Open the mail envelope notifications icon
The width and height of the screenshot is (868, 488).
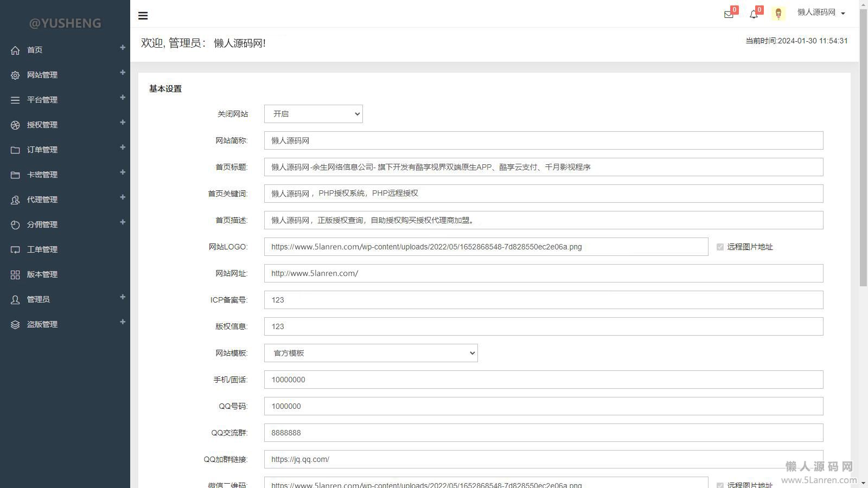[x=729, y=15]
